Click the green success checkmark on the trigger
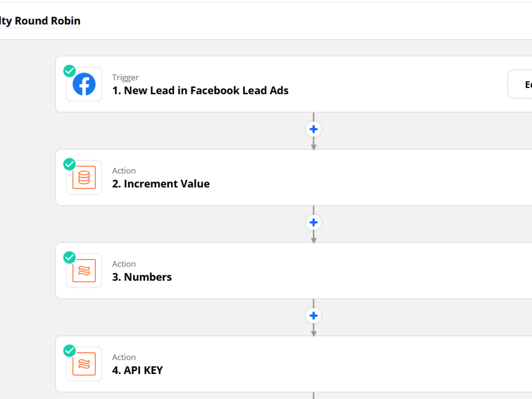 pyautogui.click(x=69, y=70)
